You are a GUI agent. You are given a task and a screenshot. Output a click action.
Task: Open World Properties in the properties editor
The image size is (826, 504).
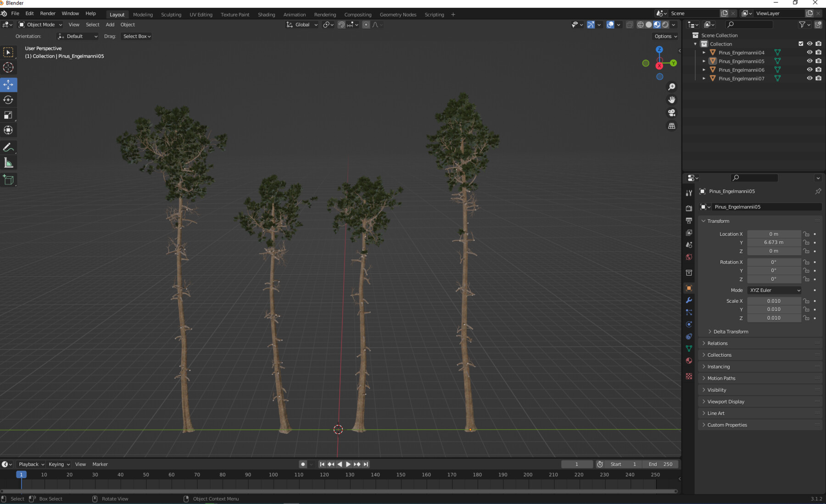click(689, 257)
